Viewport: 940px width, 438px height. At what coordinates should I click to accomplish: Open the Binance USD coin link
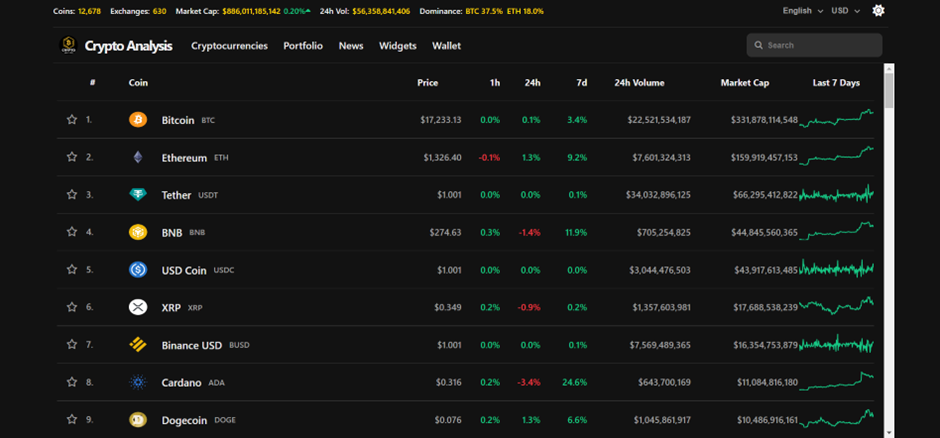pos(192,345)
